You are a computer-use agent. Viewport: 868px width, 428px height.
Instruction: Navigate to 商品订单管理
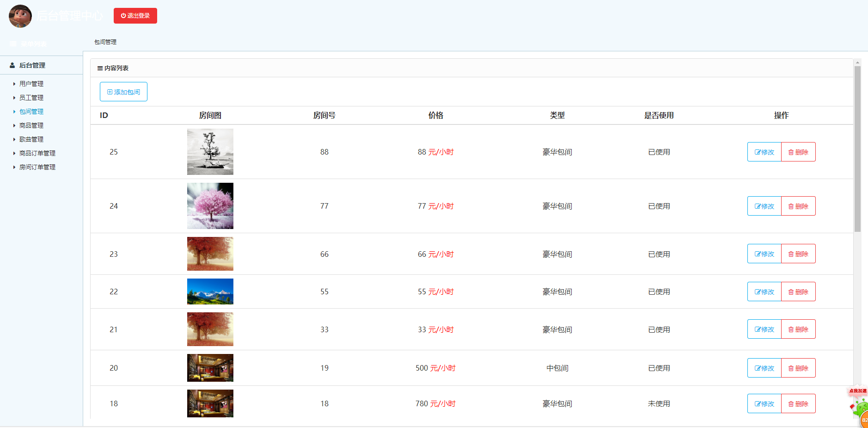click(x=37, y=153)
